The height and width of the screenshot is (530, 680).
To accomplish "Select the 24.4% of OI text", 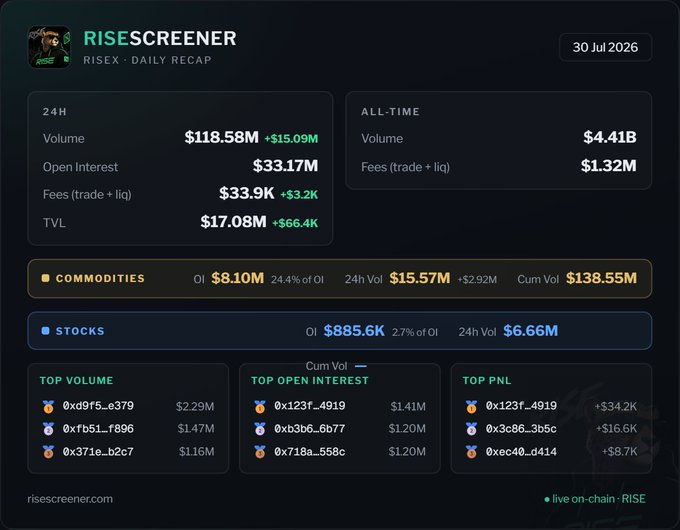I will [298, 280].
